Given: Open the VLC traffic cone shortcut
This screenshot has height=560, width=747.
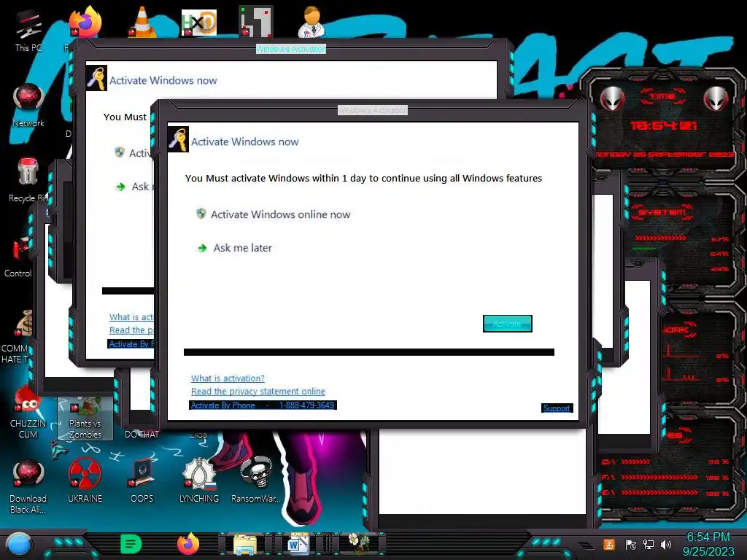Looking at the screenshot, I should click(x=142, y=22).
